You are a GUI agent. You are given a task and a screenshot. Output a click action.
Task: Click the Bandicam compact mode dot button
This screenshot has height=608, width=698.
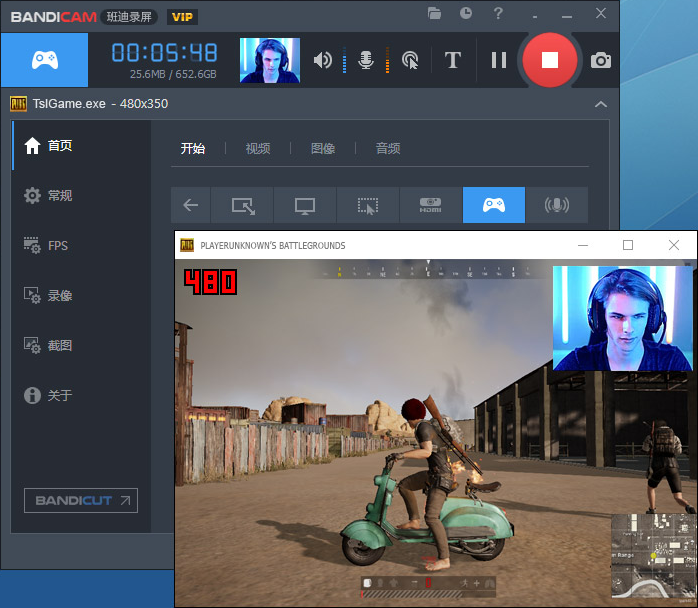tap(535, 17)
